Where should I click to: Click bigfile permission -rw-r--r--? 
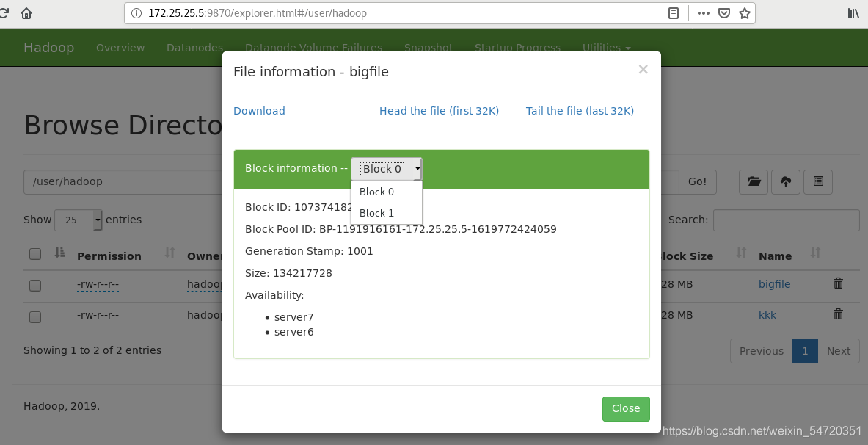click(x=98, y=285)
